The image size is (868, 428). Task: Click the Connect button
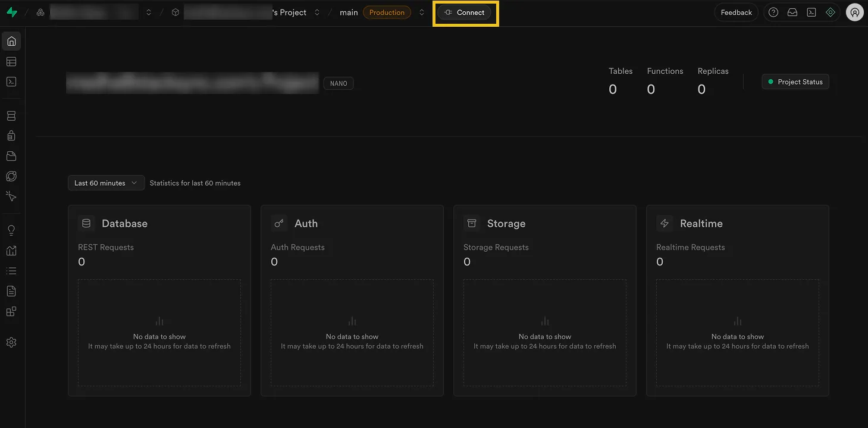click(x=464, y=13)
